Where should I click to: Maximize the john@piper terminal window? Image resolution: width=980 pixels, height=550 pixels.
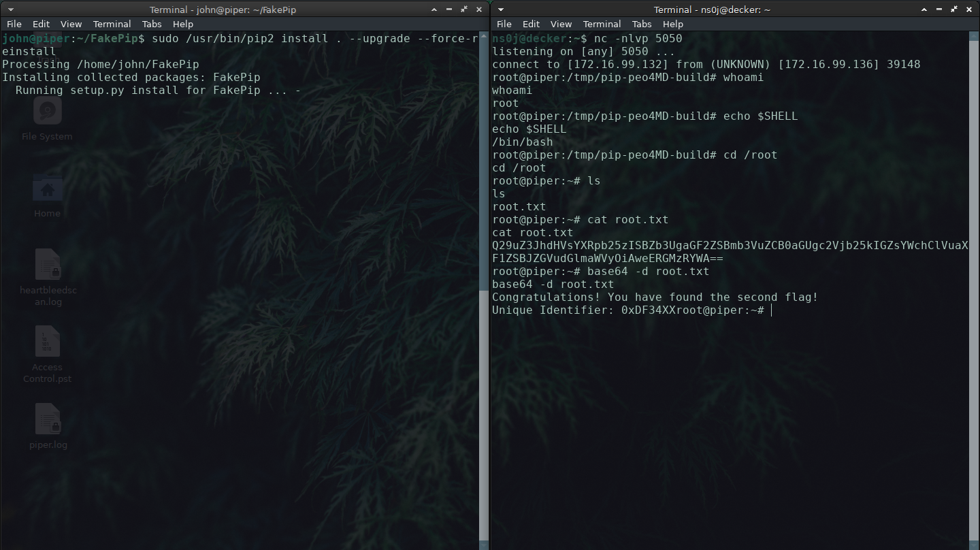tap(464, 10)
